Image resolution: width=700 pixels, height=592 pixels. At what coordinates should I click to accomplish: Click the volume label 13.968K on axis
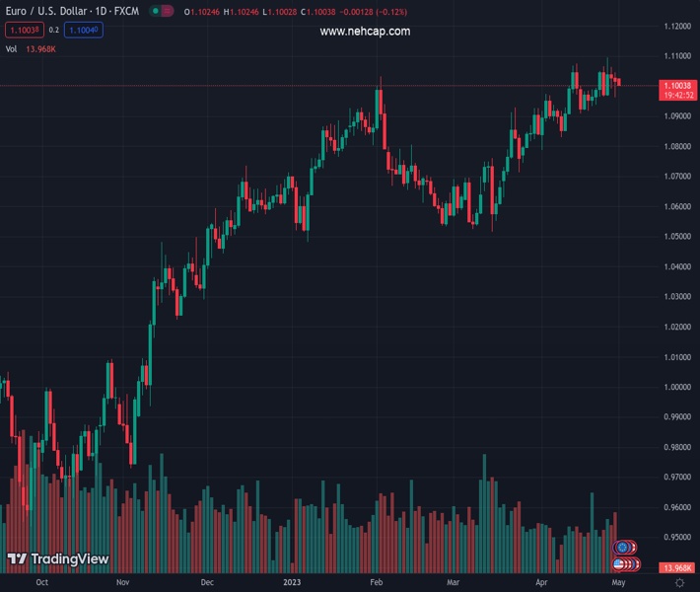pyautogui.click(x=678, y=568)
